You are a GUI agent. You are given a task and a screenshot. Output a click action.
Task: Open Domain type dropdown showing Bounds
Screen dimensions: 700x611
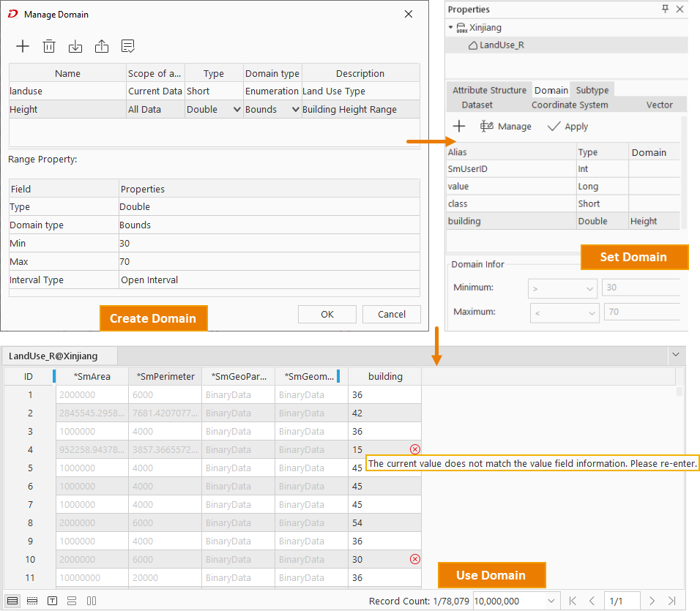point(295,110)
